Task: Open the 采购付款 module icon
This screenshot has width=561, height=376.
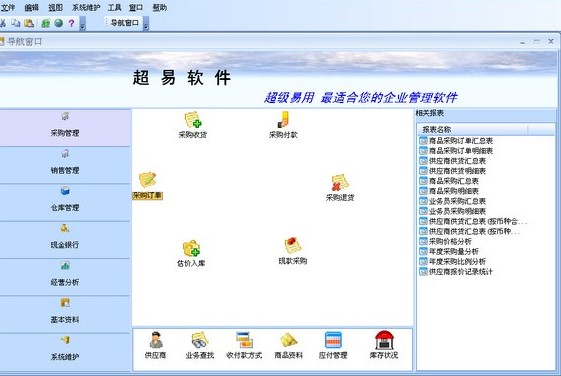Action: click(x=283, y=125)
